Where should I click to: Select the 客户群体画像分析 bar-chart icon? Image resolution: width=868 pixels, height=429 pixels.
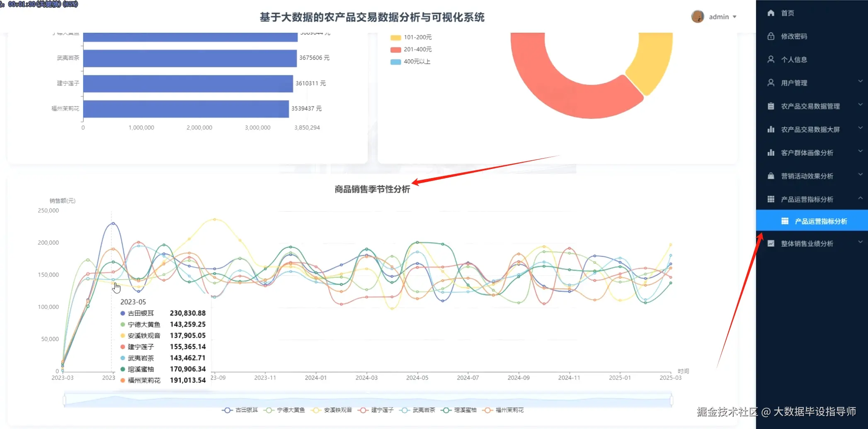coord(771,152)
